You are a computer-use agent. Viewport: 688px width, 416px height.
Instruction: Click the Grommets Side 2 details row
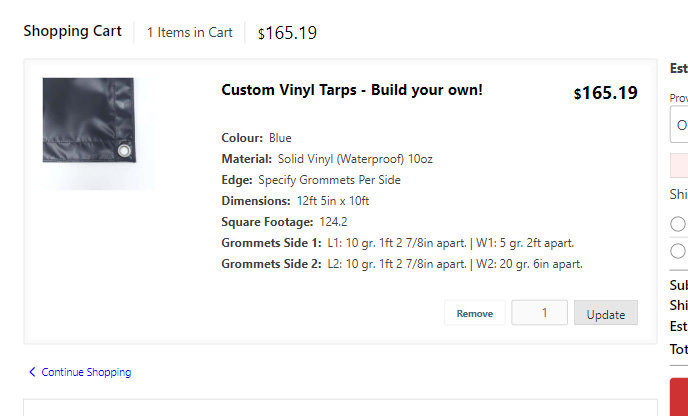click(402, 264)
